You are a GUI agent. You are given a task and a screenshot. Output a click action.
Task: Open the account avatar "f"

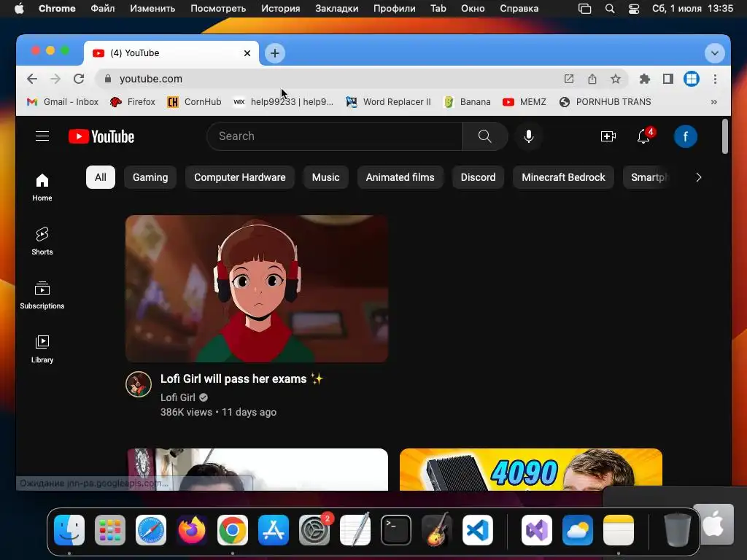coord(686,136)
